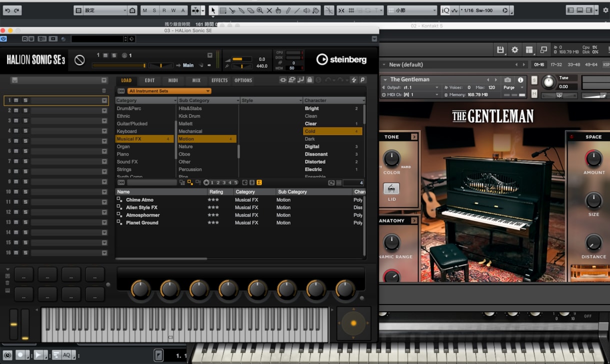Click the HALion search text field
The height and width of the screenshot is (364, 610).
point(152,183)
